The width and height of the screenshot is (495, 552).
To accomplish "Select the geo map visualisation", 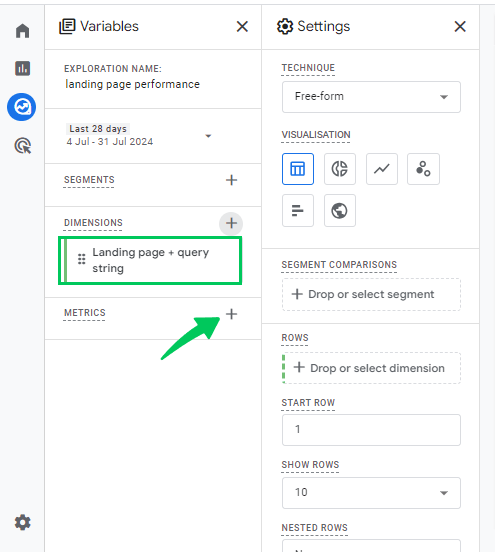I will point(340,211).
